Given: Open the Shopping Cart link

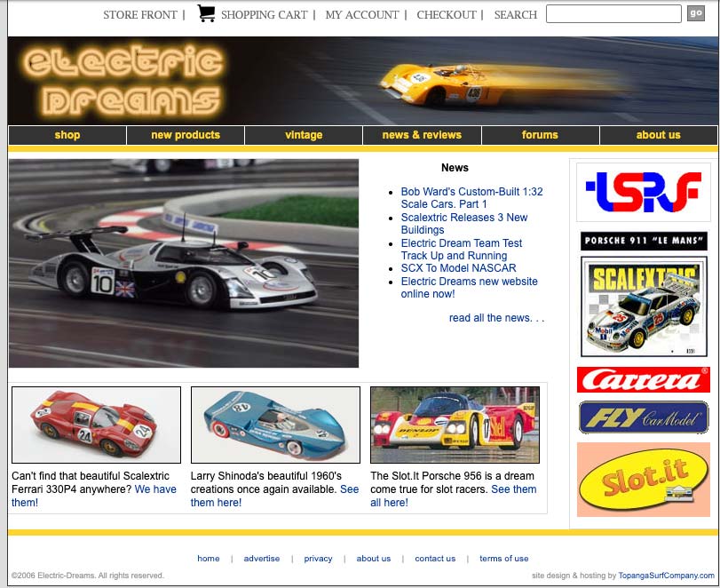Looking at the screenshot, I should 264,15.
